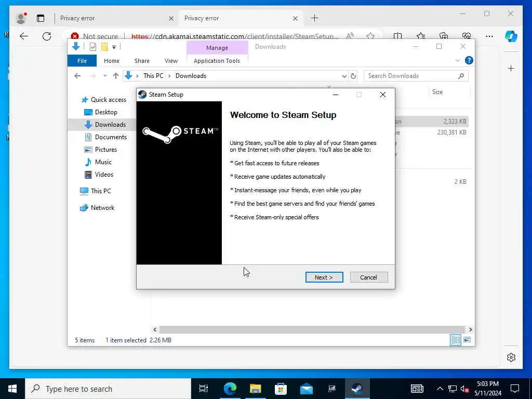Click Downloads in the address breadcrumb
The image size is (532, 399).
(191, 76)
